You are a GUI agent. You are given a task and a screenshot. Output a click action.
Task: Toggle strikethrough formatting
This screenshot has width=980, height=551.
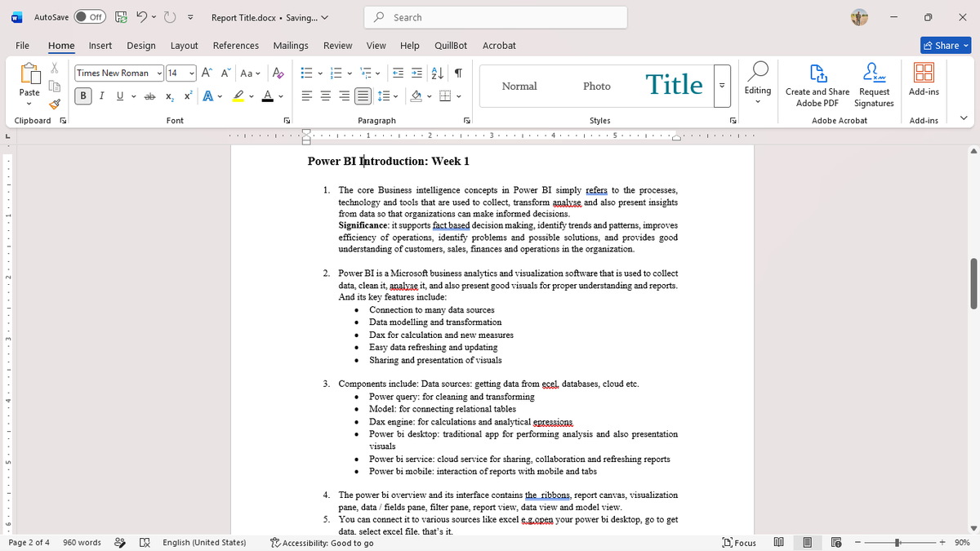pos(149,96)
